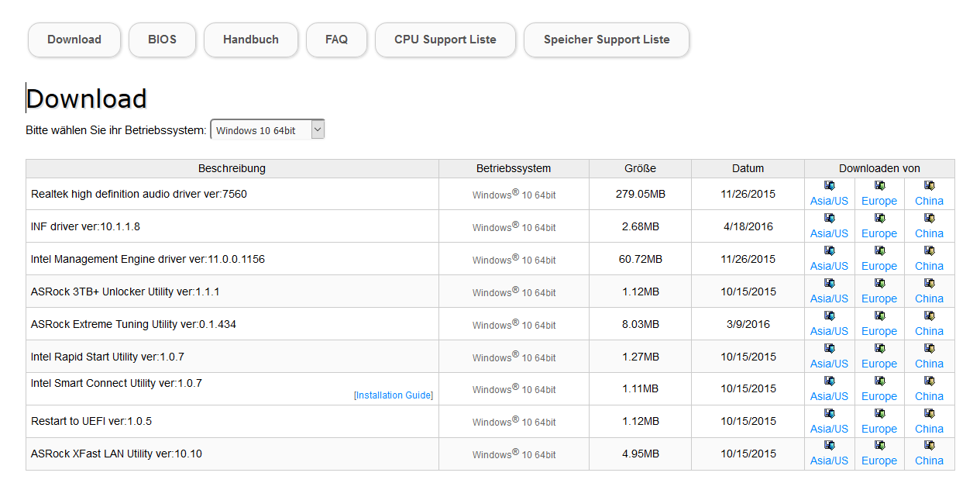Open the CPU Support Liste tab
This screenshot has height=483, width=980.
click(x=445, y=40)
